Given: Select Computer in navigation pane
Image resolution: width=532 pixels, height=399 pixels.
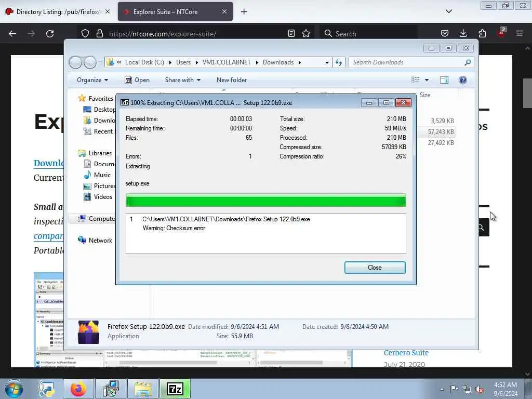Looking at the screenshot, I should point(97,219).
